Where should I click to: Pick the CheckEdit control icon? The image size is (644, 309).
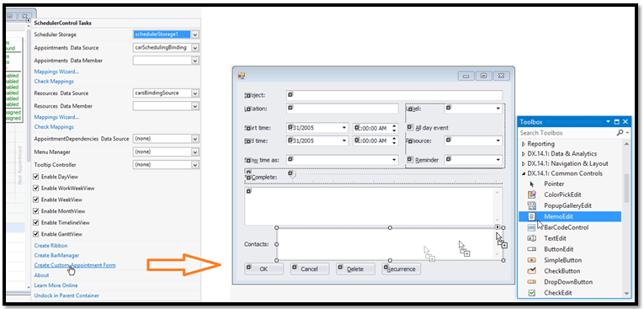[x=531, y=293]
